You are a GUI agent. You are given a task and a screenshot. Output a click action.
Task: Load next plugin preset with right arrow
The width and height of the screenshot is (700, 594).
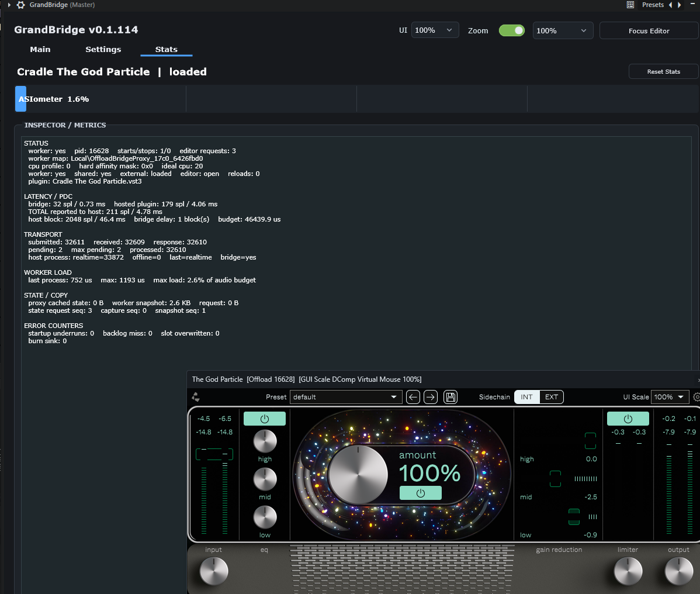[x=431, y=397]
